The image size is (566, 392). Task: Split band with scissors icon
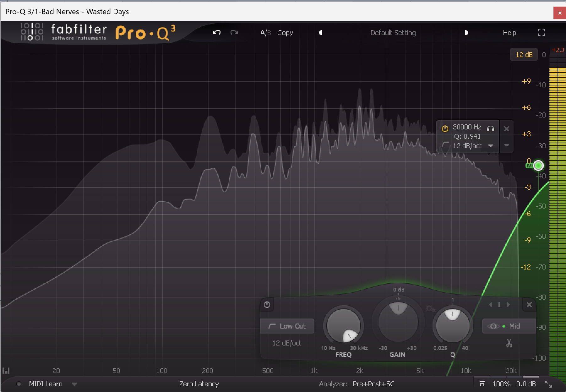509,343
